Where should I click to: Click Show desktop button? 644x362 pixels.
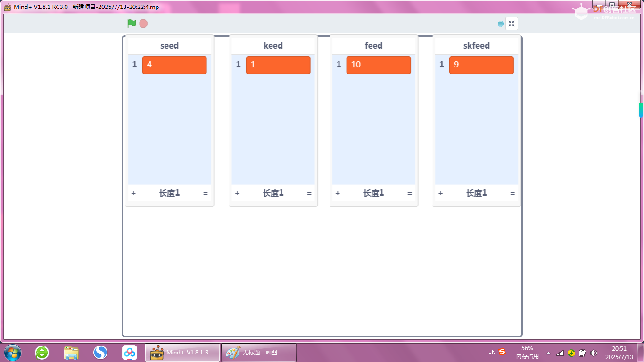tap(640, 353)
